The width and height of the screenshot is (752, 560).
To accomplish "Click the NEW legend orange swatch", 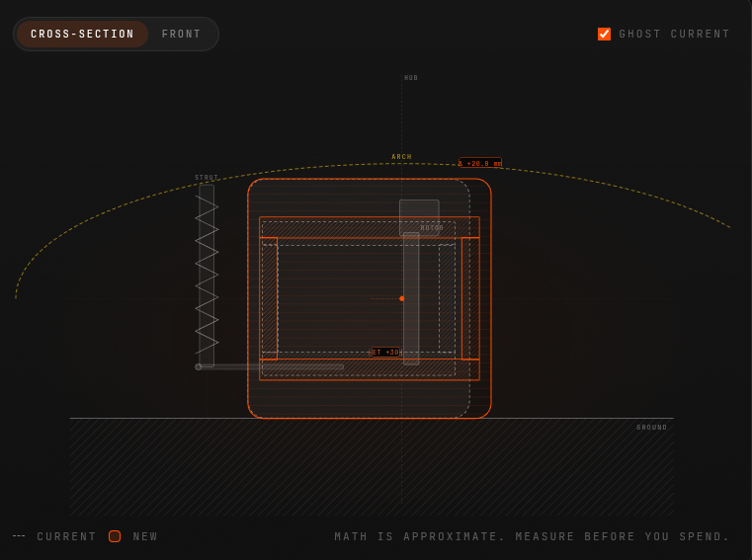I will [x=115, y=536].
